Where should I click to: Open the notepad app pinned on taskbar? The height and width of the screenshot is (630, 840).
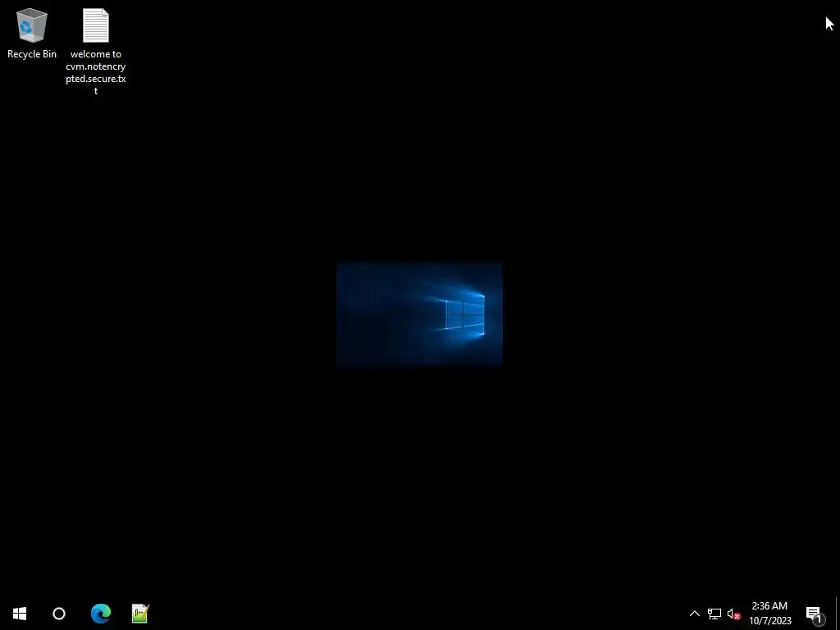[139, 614]
